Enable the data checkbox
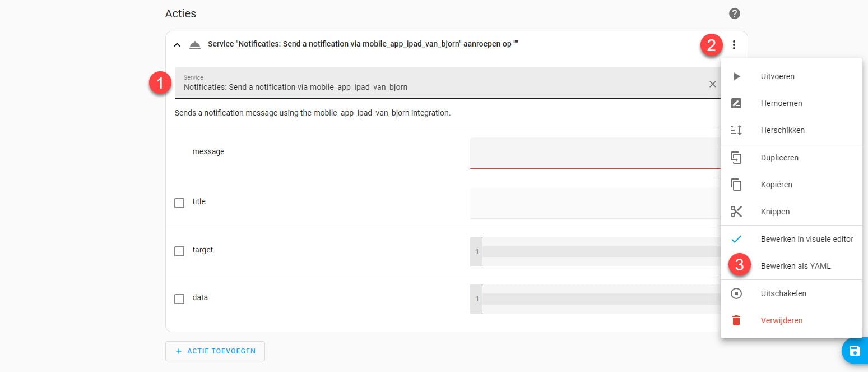The image size is (868, 372). tap(179, 299)
